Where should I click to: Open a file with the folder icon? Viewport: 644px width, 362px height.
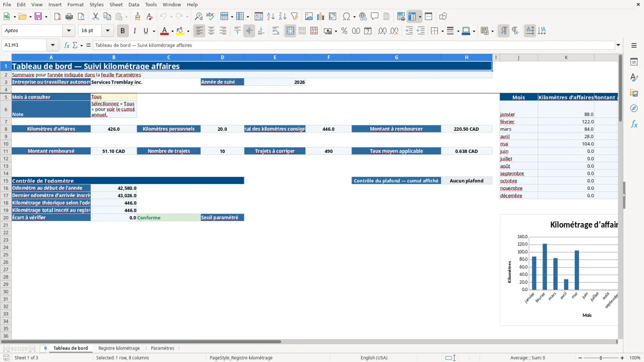pyautogui.click(x=22, y=17)
